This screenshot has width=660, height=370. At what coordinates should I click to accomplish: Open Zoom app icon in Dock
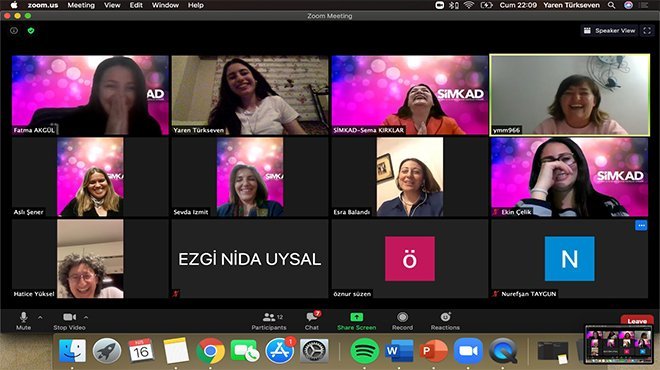(x=468, y=350)
